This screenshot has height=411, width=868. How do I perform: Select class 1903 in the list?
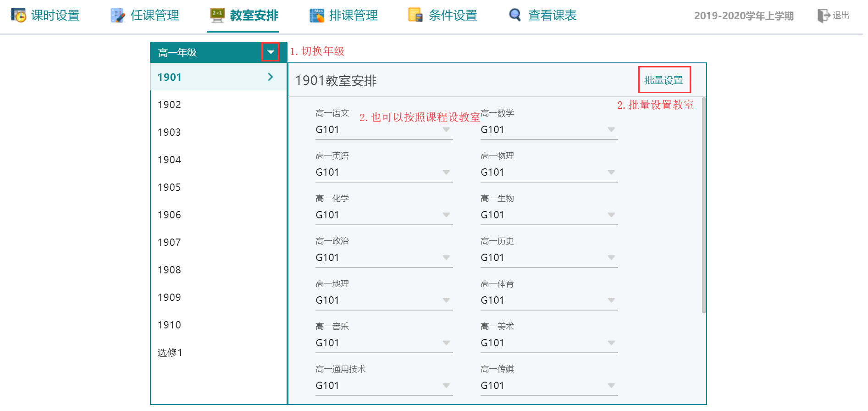[x=219, y=132]
